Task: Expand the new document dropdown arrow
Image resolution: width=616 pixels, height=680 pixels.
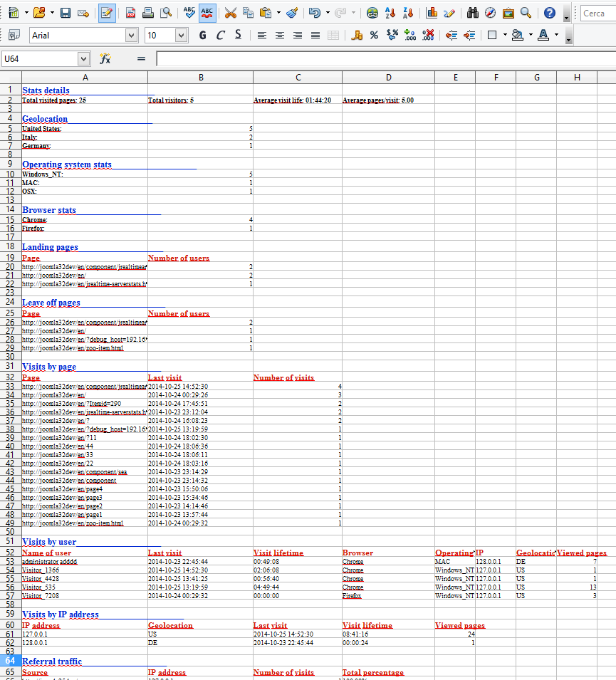Action: tap(26, 13)
